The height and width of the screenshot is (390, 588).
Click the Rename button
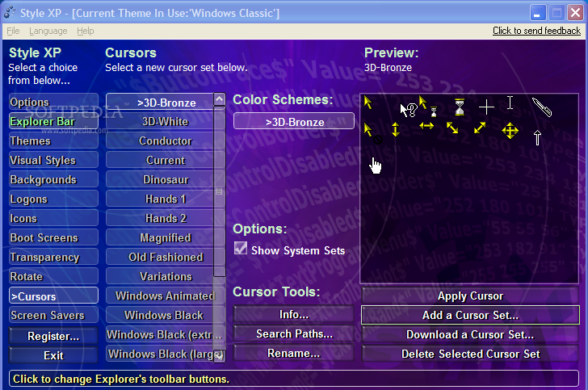[x=294, y=353]
